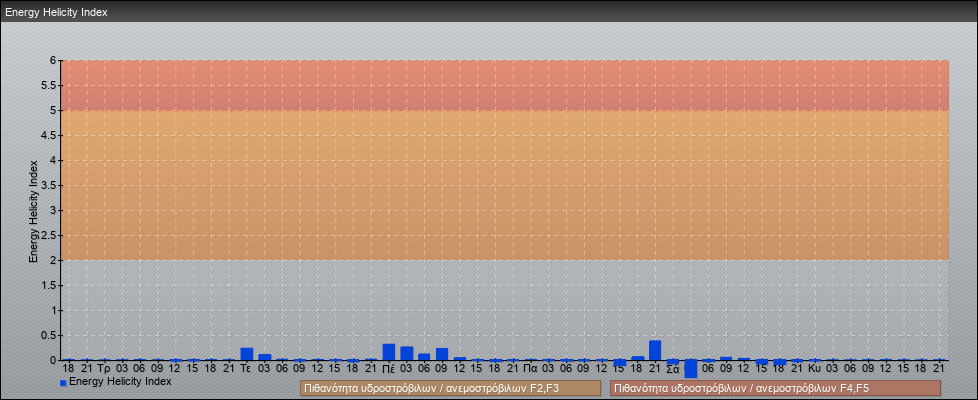Click the y-axis value 1
Screen dimensions: 978x400
click(x=54, y=310)
